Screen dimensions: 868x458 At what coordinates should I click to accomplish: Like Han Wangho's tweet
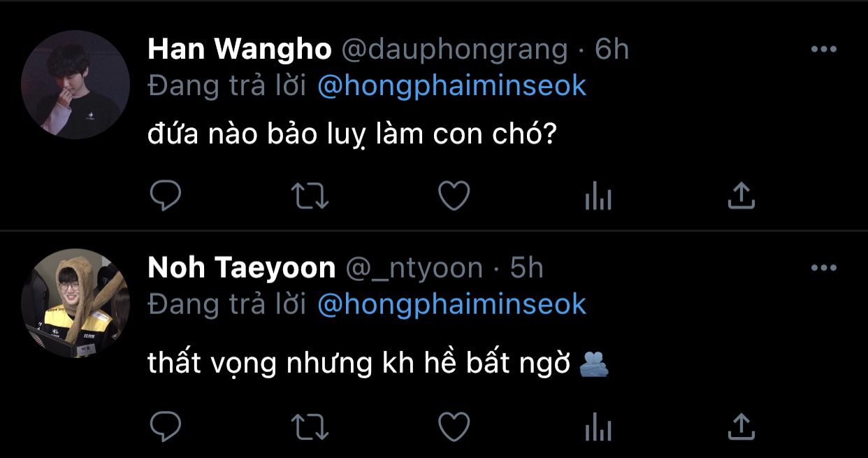(454, 196)
